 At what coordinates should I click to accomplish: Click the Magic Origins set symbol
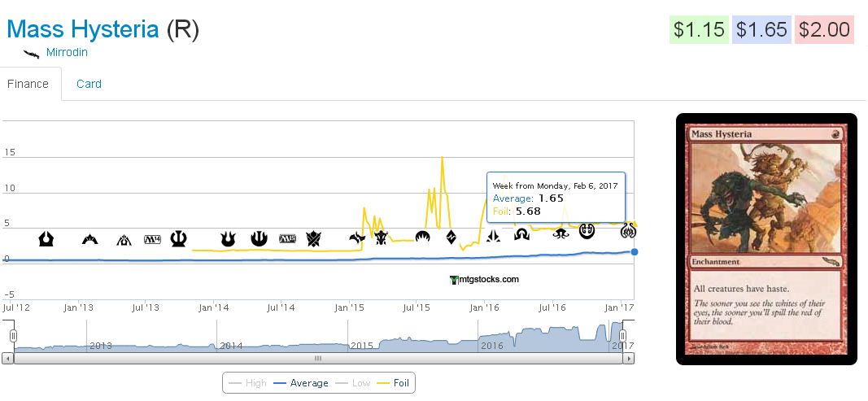pyautogui.click(x=422, y=237)
